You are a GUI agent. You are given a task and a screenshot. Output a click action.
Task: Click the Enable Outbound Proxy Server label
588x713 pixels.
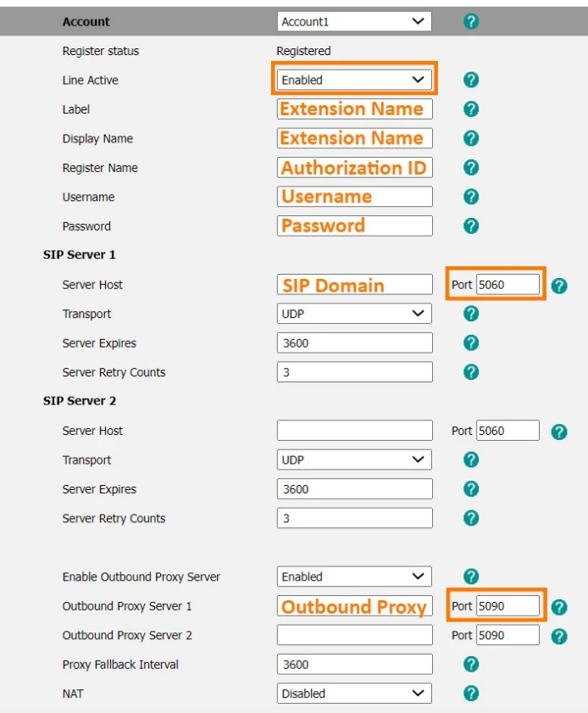(141, 577)
